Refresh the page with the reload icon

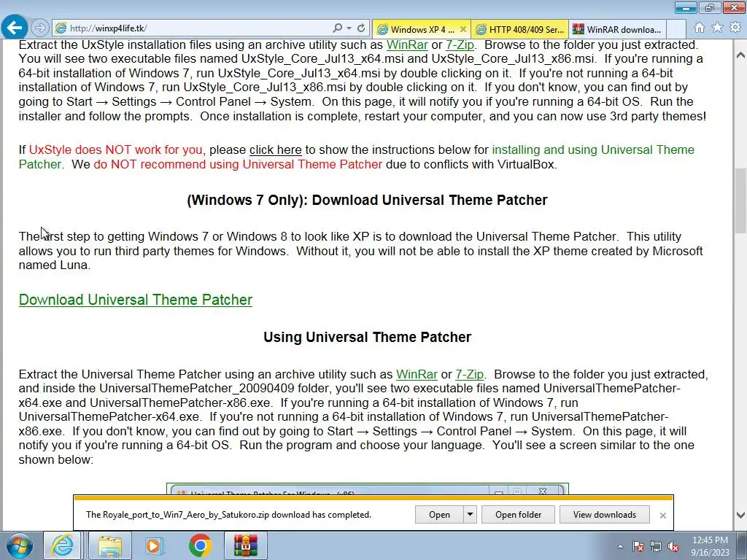point(361,28)
